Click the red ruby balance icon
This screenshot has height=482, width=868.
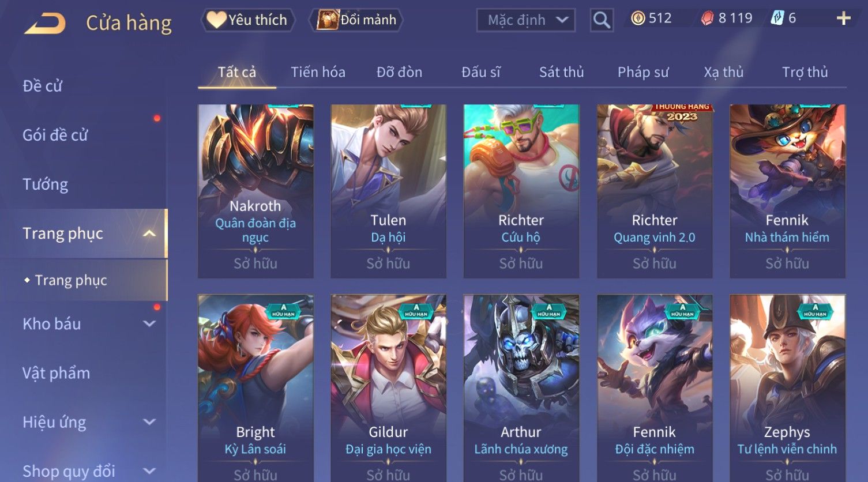(707, 18)
